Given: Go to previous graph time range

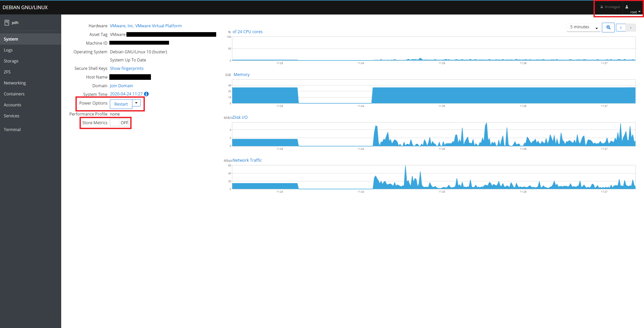Looking at the screenshot, I should pos(621,28).
